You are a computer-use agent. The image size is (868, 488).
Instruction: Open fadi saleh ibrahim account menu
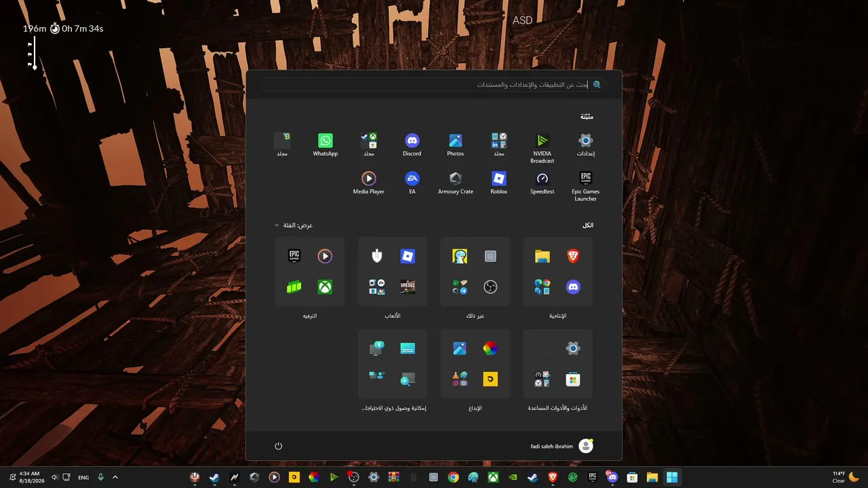[x=561, y=446]
